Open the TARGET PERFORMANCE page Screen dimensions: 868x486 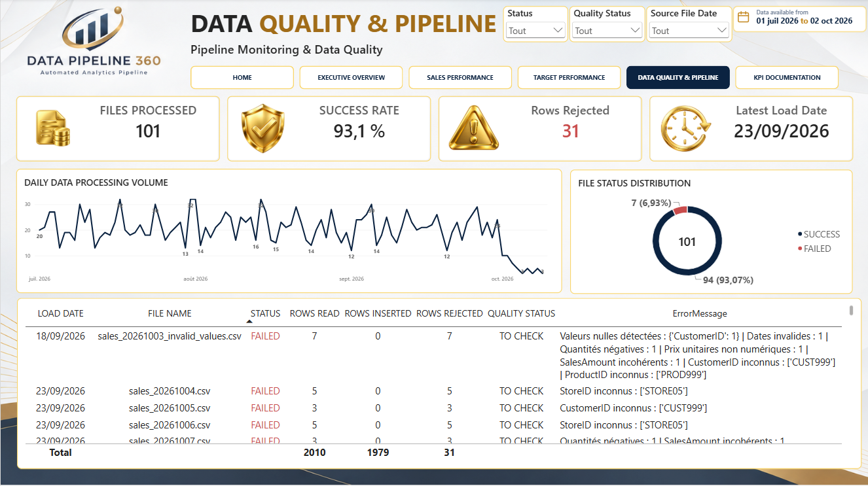tap(569, 77)
